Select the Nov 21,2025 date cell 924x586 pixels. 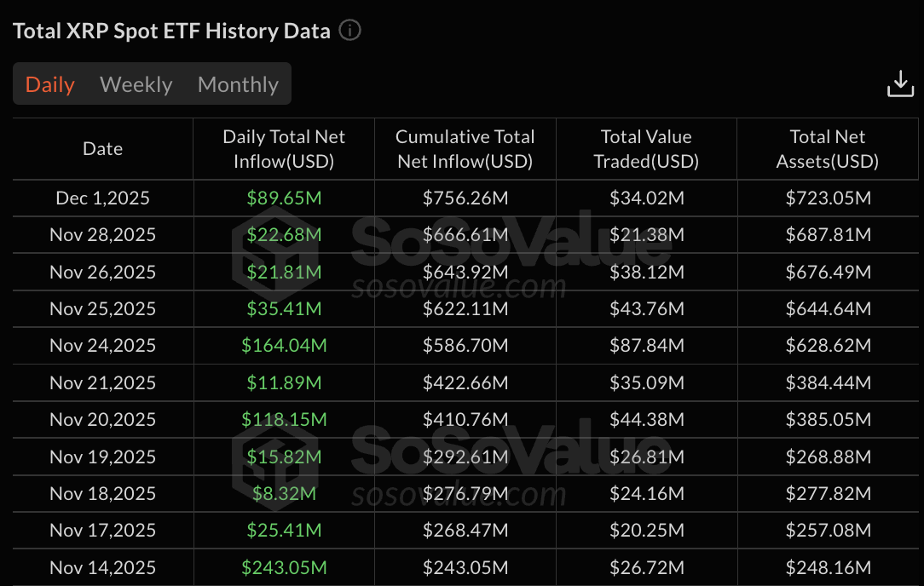click(x=102, y=382)
